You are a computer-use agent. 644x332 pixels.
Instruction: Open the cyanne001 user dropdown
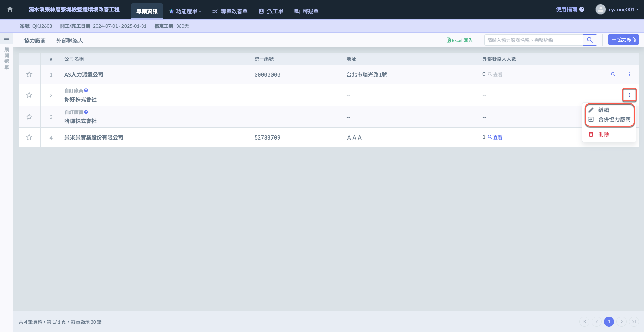[617, 9]
